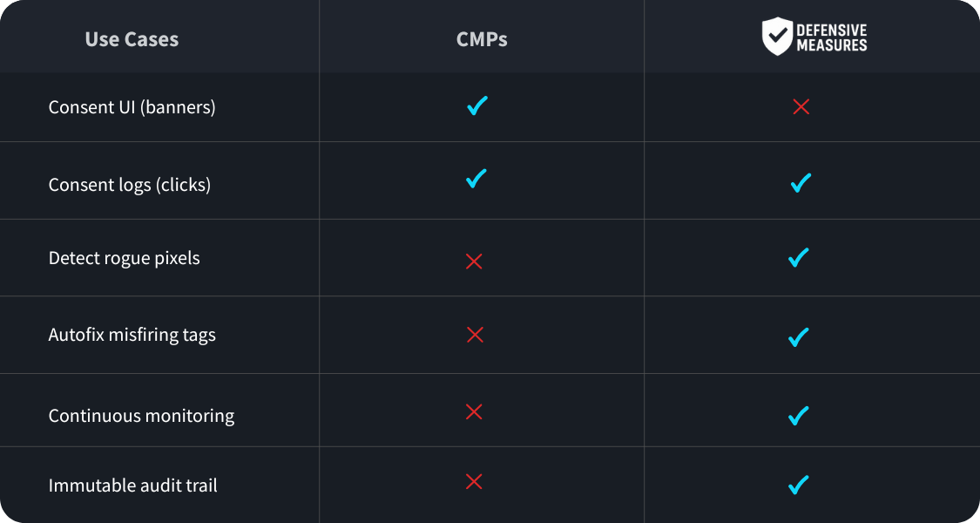Click the Detect rogue pixels row label
The image size is (980, 523).
coord(125,258)
